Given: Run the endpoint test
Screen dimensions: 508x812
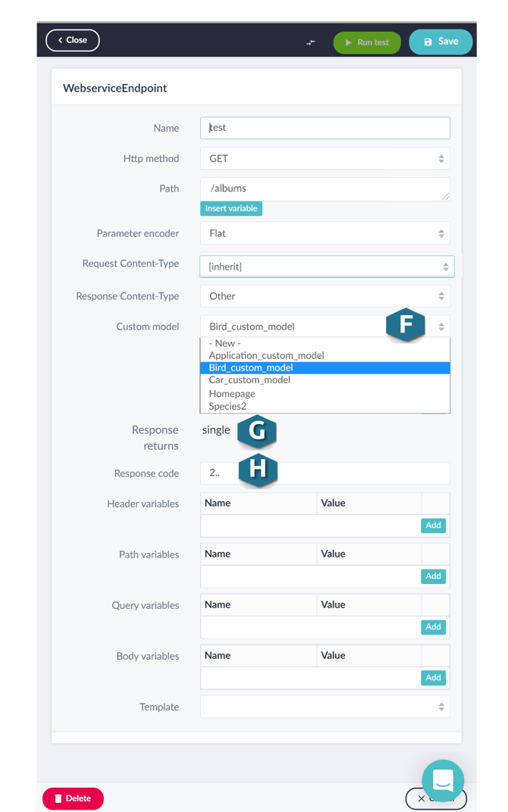Looking at the screenshot, I should point(367,42).
